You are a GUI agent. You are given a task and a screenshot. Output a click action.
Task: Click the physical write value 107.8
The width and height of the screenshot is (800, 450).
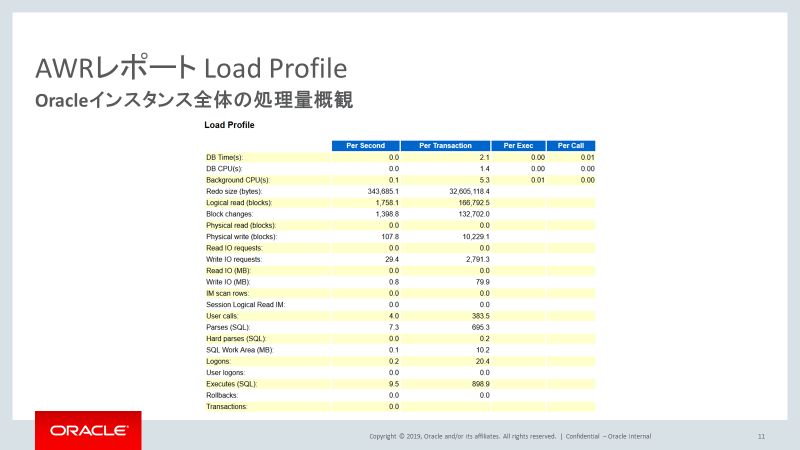point(390,237)
